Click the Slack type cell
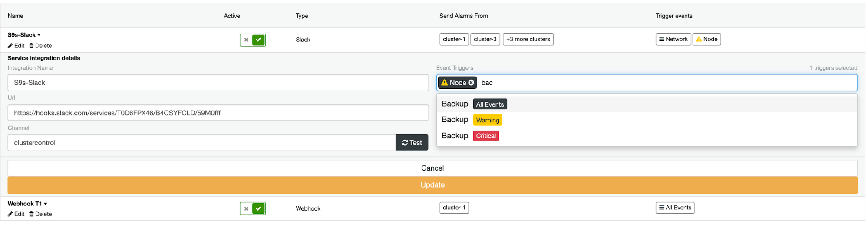This screenshot has height=228, width=868. coord(303,40)
